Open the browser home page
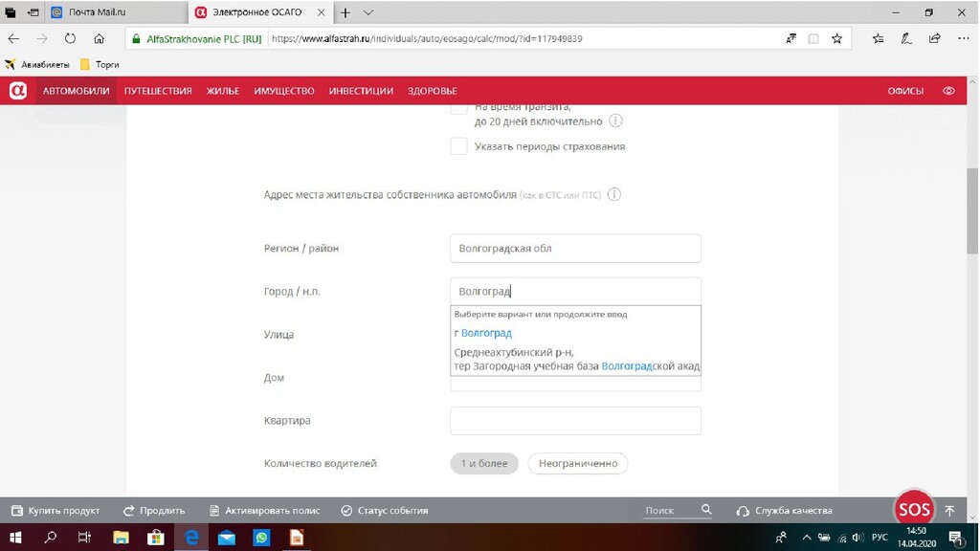Image resolution: width=980 pixels, height=551 pixels. click(99, 38)
